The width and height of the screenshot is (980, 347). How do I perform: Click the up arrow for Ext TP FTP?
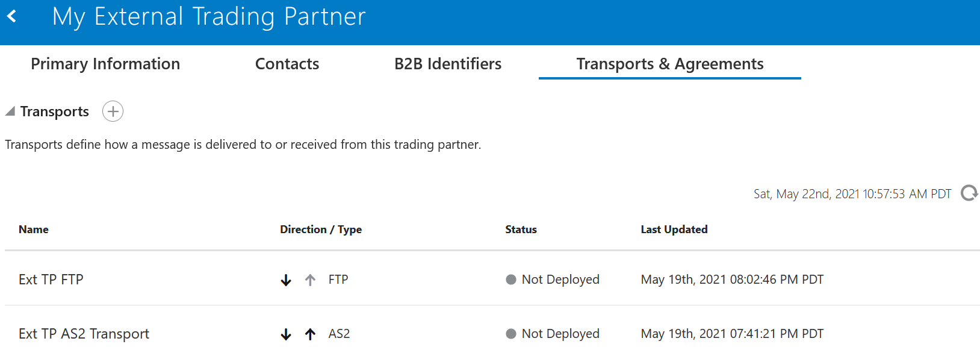point(310,280)
